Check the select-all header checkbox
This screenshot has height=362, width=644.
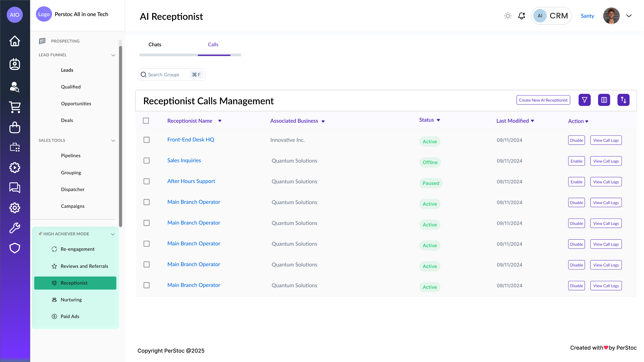click(146, 121)
